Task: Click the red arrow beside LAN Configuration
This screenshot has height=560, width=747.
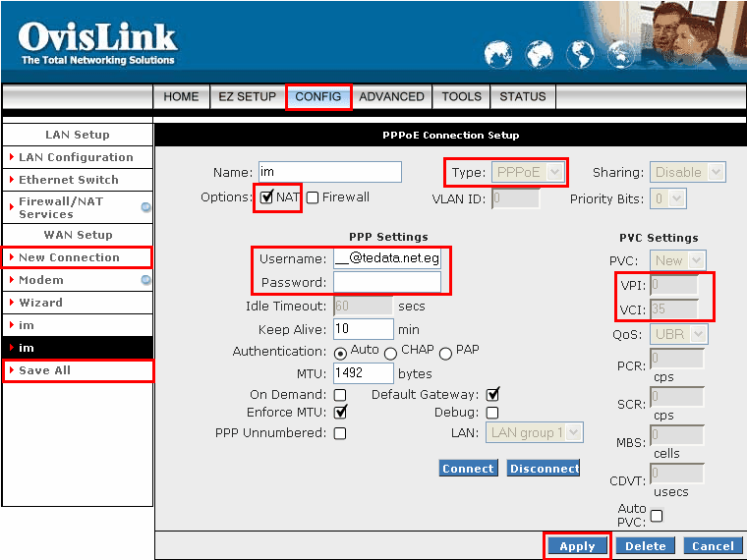Action: coord(11,157)
